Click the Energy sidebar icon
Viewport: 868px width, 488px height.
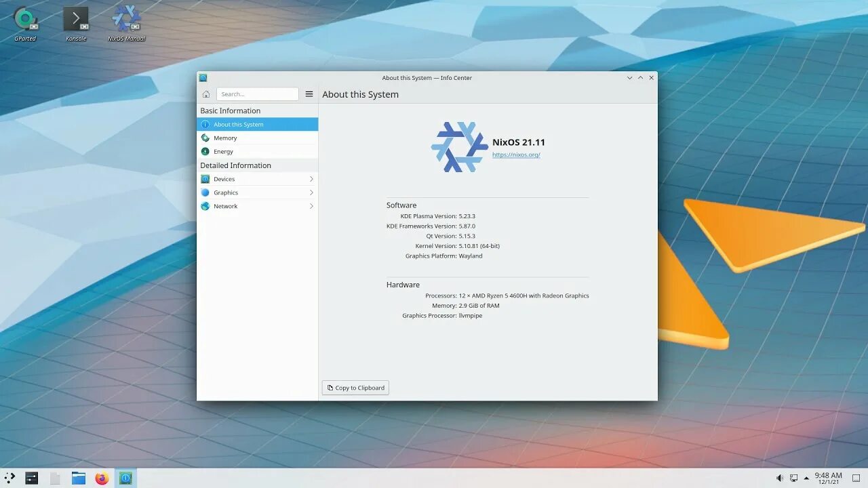pyautogui.click(x=205, y=151)
